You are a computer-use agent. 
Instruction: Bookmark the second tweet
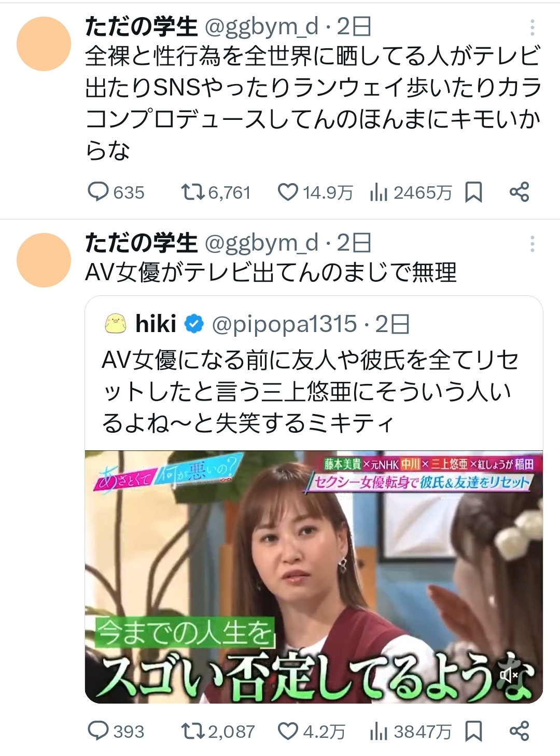tap(473, 731)
